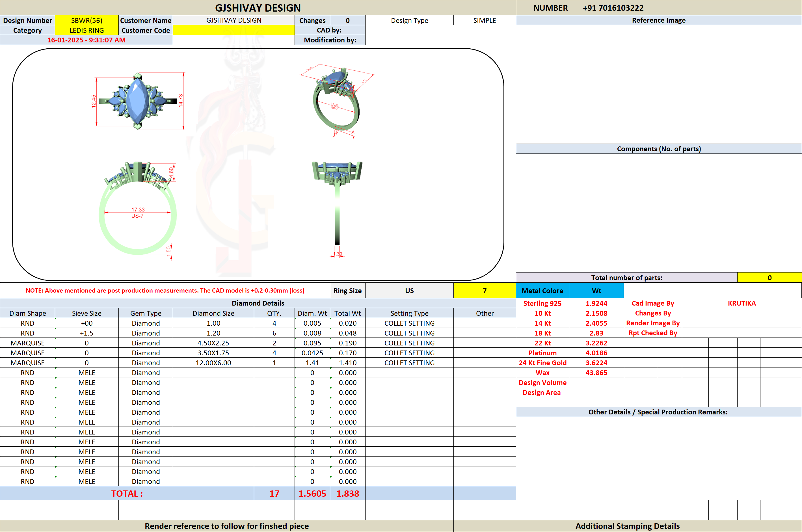Select the blue Metal Colore header cell
The image size is (802, 532).
click(x=542, y=290)
